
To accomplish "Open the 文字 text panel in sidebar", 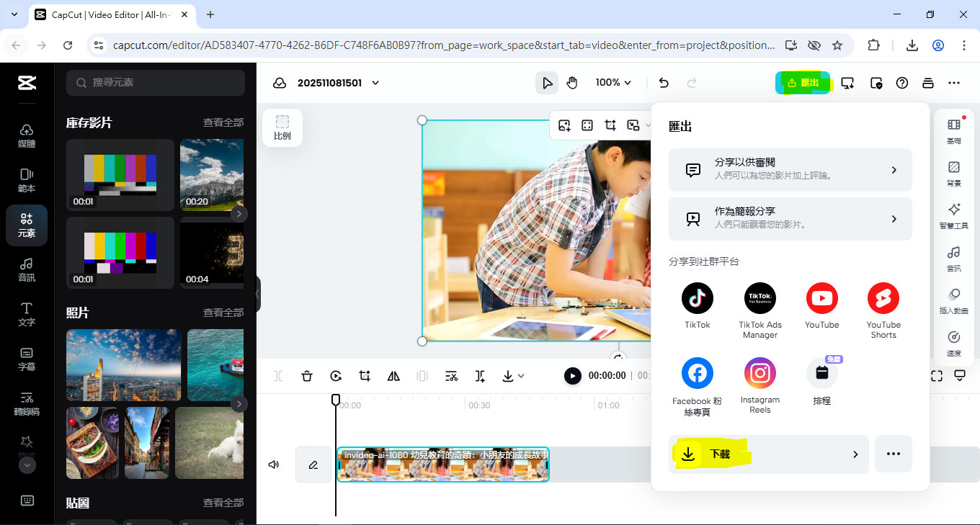I will click(x=27, y=314).
